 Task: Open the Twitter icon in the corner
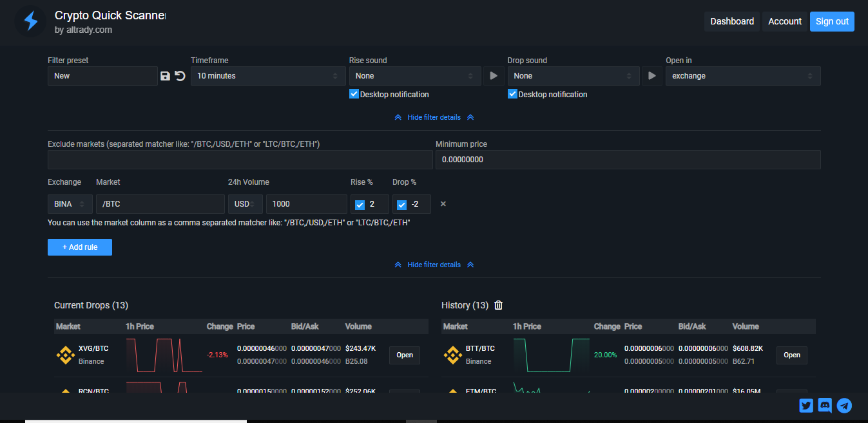[x=805, y=406]
